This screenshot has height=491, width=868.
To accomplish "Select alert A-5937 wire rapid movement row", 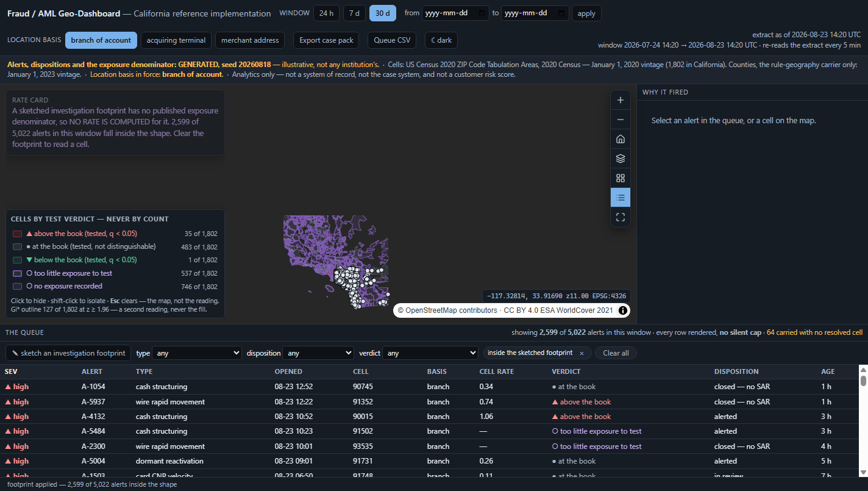I will point(429,402).
